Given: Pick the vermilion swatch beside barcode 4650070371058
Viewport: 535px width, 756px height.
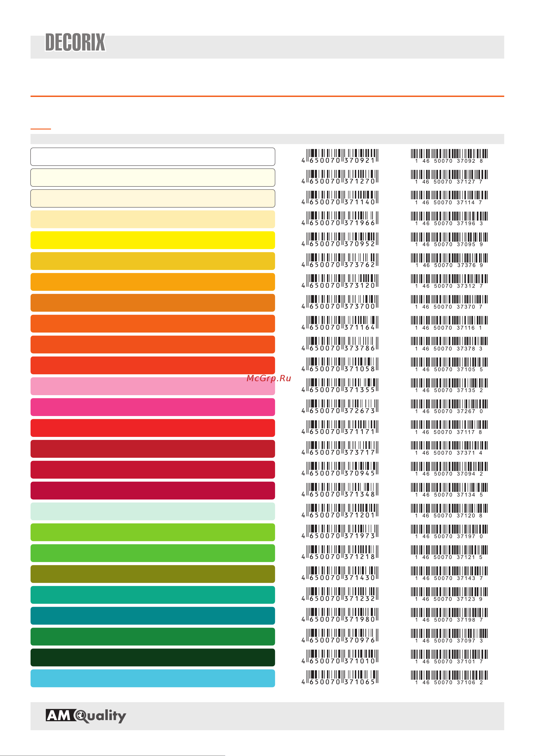Looking at the screenshot, I should 153,366.
